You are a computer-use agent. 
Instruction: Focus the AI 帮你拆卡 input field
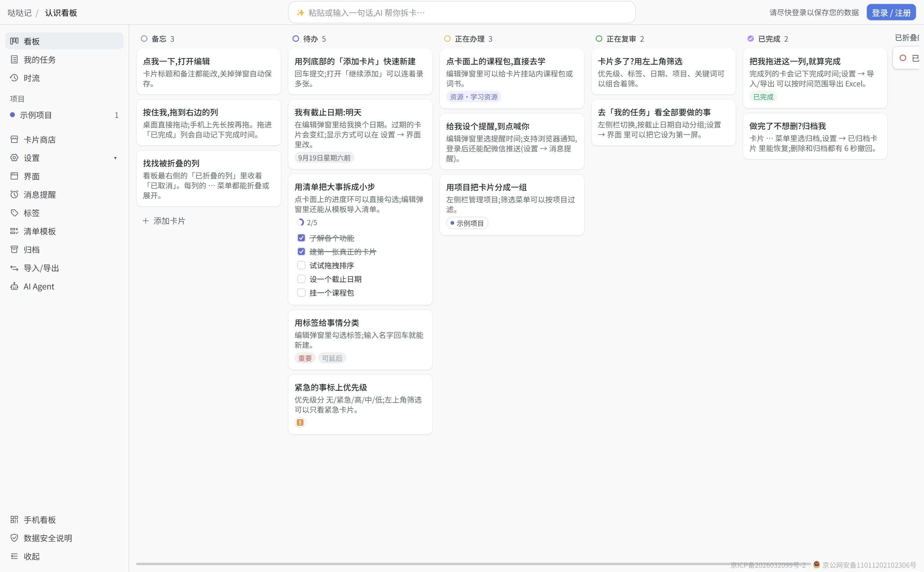tap(462, 12)
